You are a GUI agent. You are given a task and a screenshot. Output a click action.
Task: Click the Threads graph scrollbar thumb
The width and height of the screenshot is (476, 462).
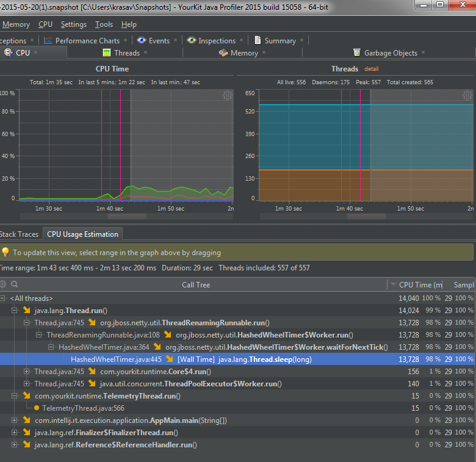tap(367, 217)
